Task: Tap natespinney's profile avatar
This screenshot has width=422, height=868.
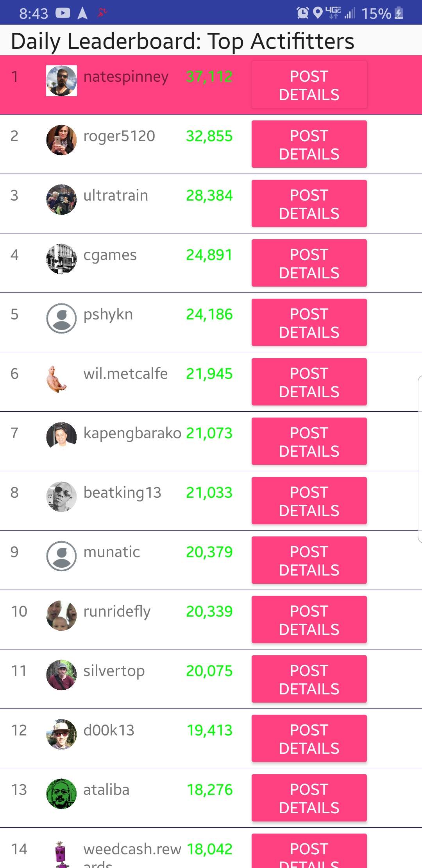Action: 61,81
